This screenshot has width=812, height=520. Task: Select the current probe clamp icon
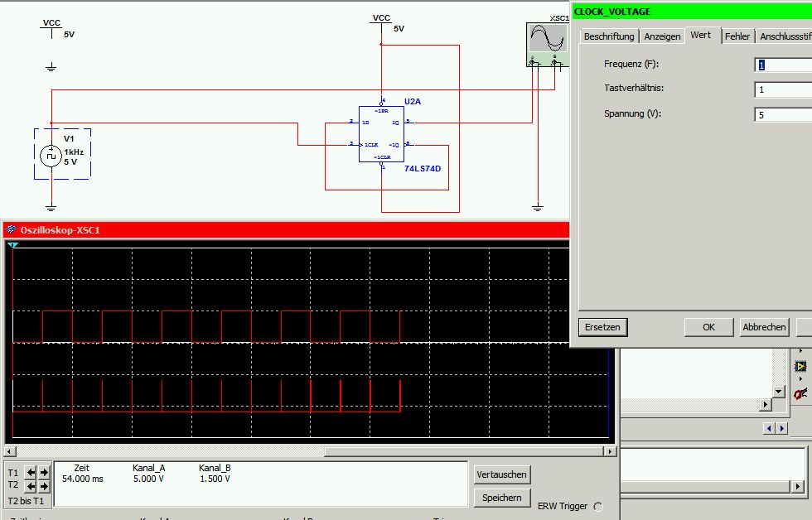pos(800,394)
